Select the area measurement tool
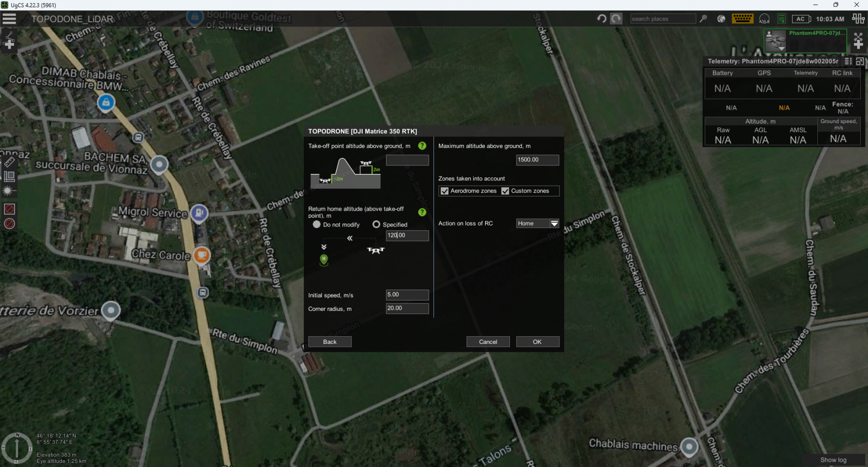This screenshot has width=868, height=467. (9, 176)
